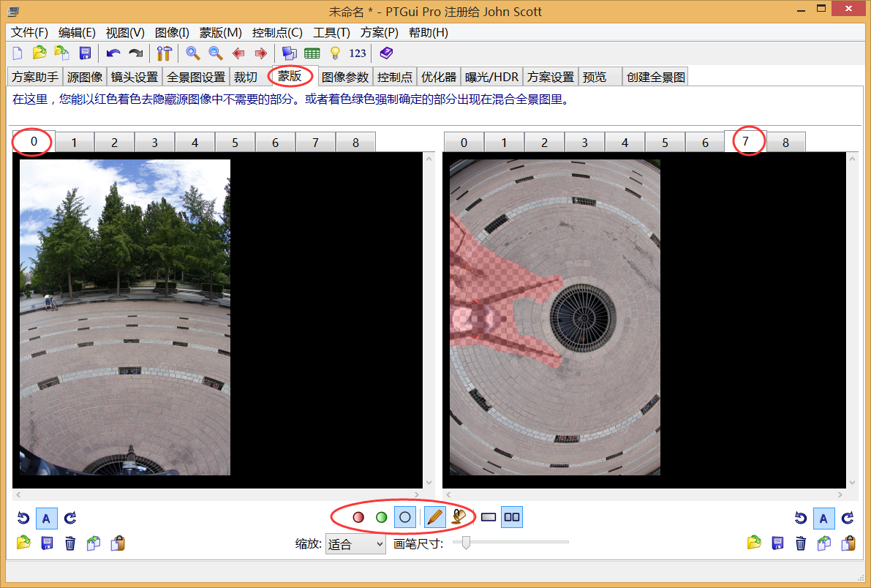Click the zoom in magnifier icon

pyautogui.click(x=193, y=53)
